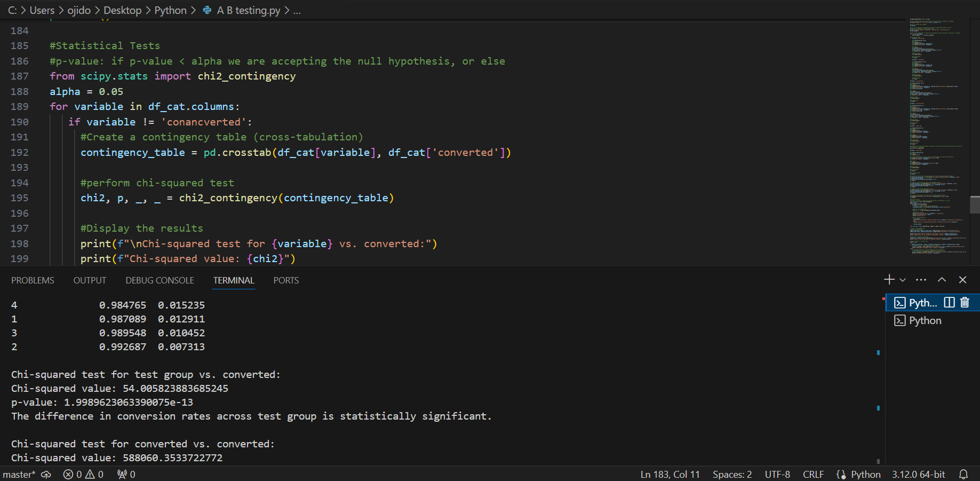Screen dimensions: 980x481
Task: Click the Users breadcrumb segment
Action: [42, 10]
